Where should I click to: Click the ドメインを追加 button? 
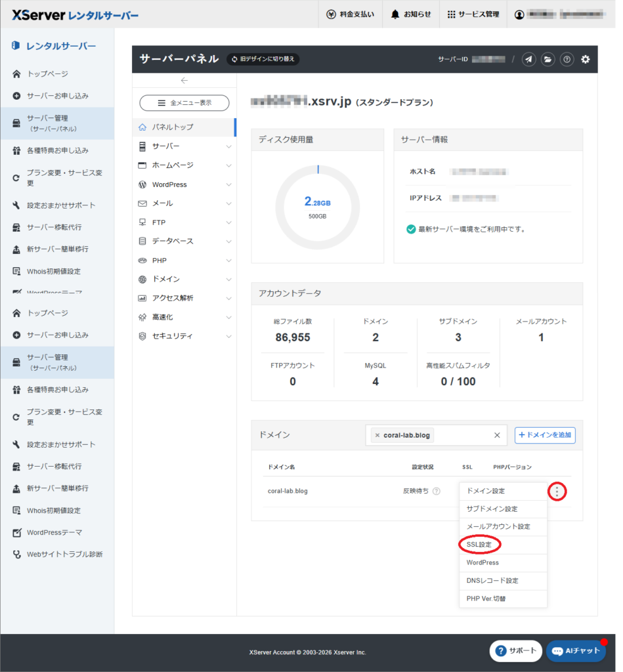(x=544, y=435)
